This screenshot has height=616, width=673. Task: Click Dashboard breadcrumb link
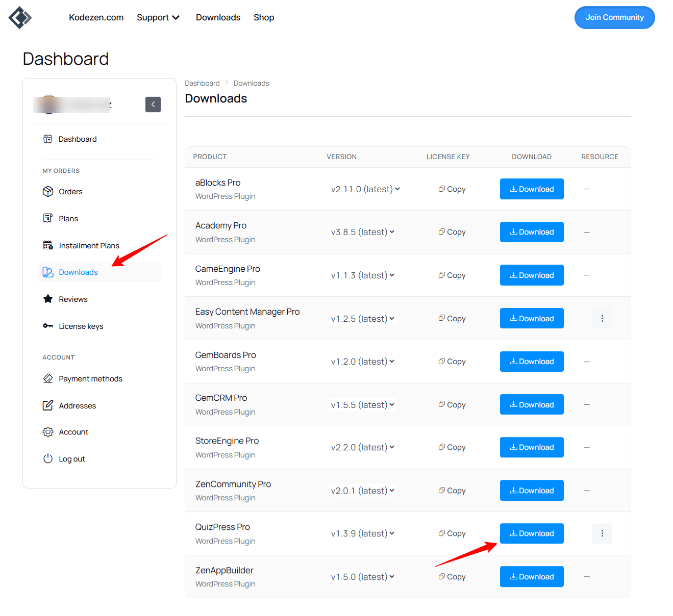pyautogui.click(x=202, y=83)
